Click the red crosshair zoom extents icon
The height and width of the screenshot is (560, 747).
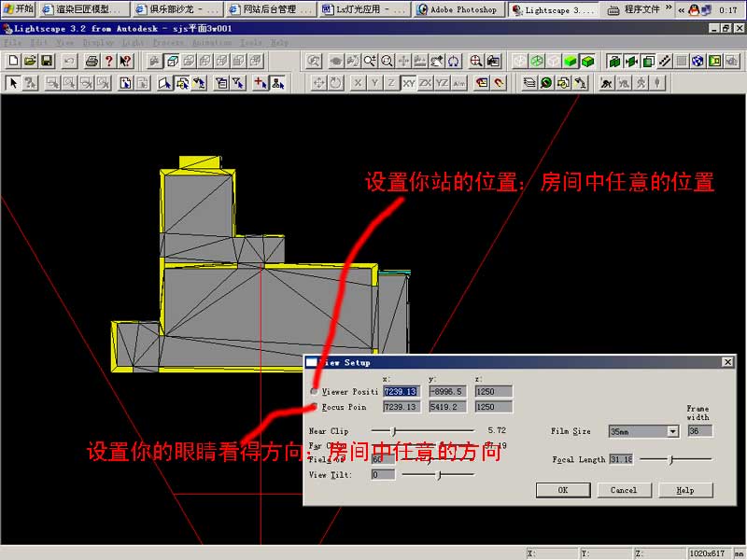click(x=476, y=61)
